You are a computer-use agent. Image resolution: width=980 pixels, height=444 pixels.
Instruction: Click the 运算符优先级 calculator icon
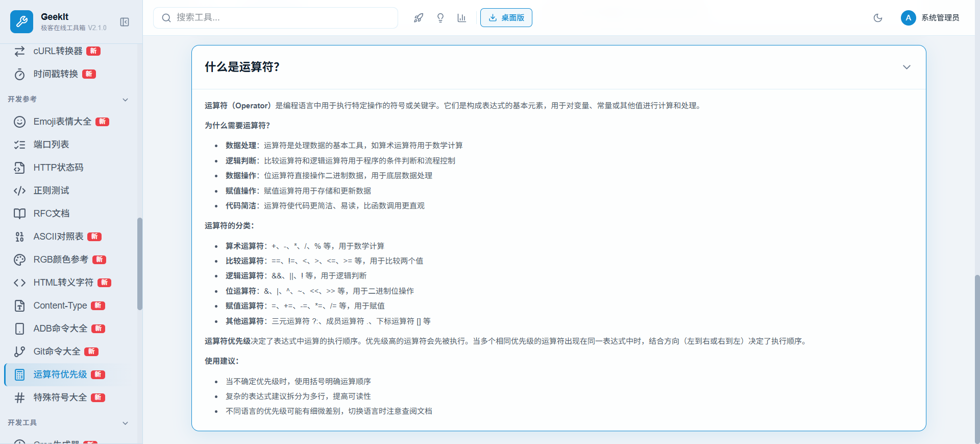[x=19, y=375]
